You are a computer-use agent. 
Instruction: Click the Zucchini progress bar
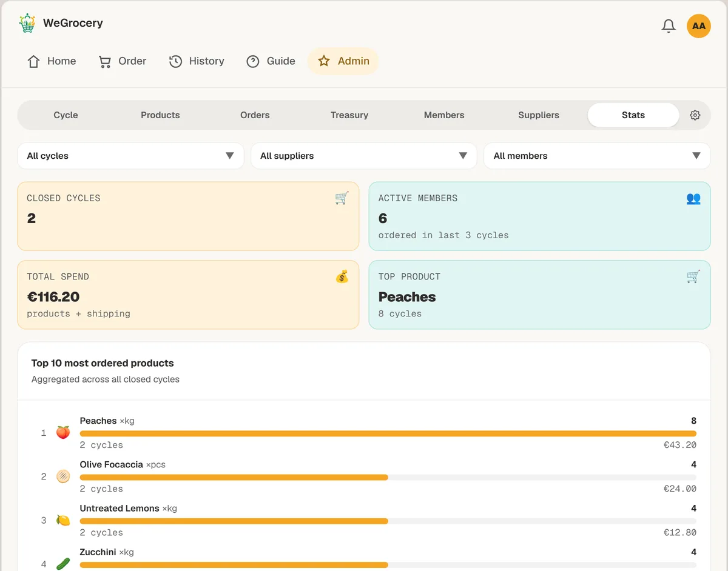(x=388, y=564)
